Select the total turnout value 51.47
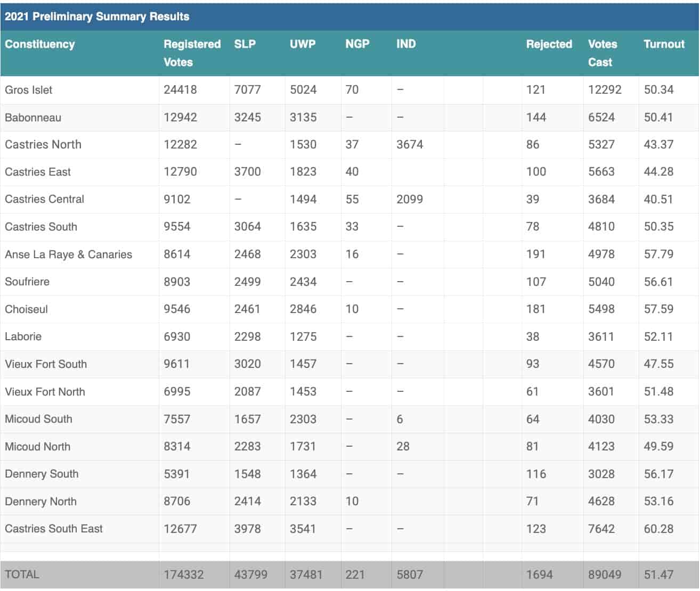The width and height of the screenshot is (700, 591). pyautogui.click(x=658, y=575)
